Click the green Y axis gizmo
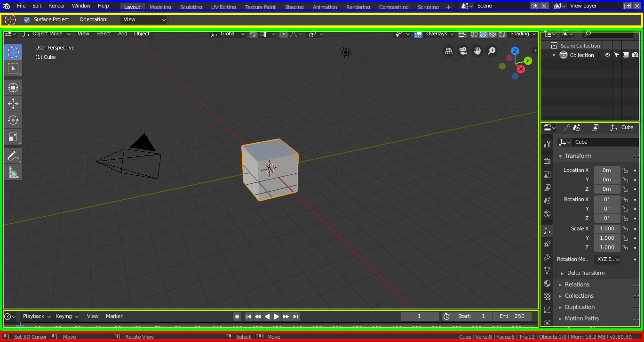 528,60
